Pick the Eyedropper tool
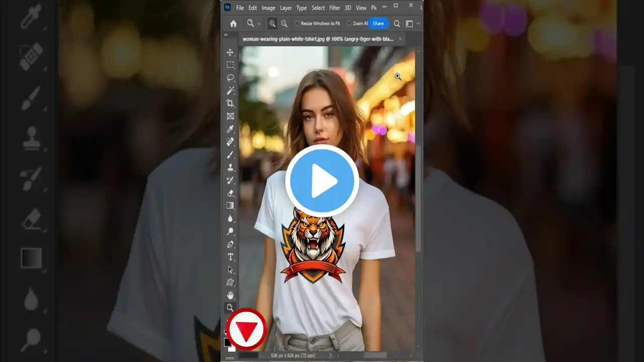Viewport: 644px width, 362px height. [x=230, y=129]
